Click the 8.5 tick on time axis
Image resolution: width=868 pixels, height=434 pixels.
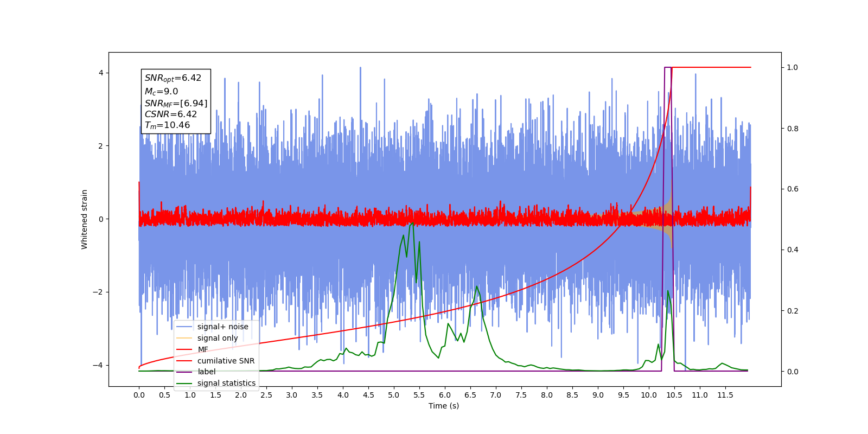[572, 395]
